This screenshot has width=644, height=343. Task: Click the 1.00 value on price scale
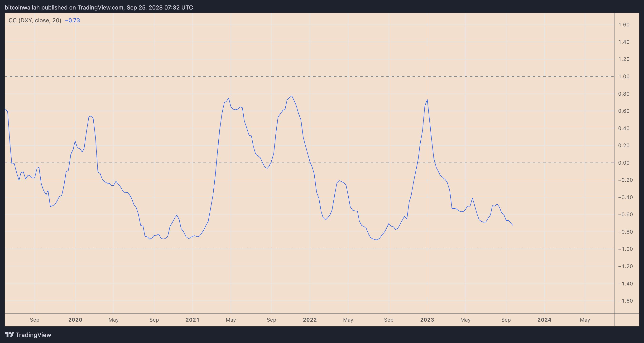click(624, 77)
